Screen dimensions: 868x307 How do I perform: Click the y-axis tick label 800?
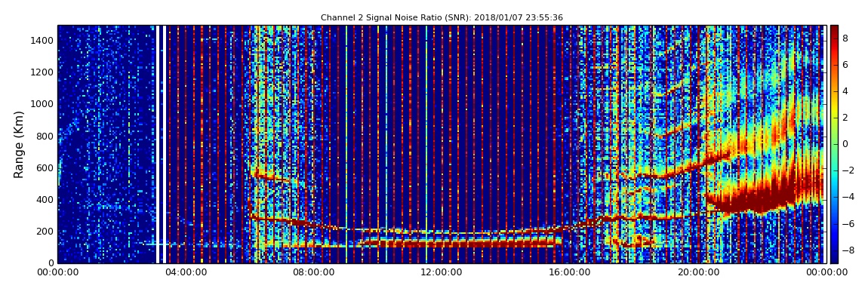click(x=46, y=136)
